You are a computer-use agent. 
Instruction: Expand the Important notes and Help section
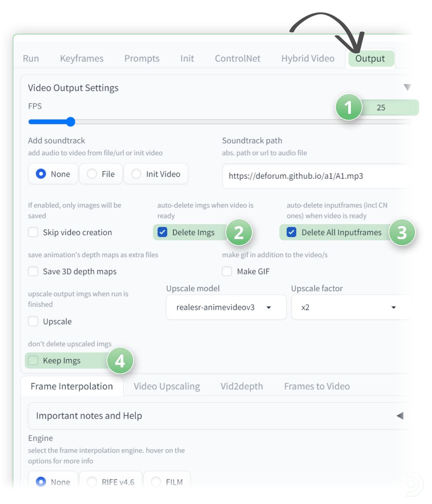pyautogui.click(x=400, y=415)
